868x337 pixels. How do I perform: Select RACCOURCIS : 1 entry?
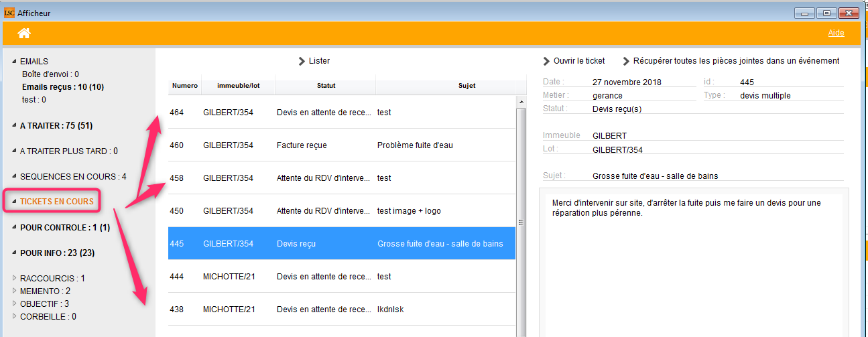[52, 278]
